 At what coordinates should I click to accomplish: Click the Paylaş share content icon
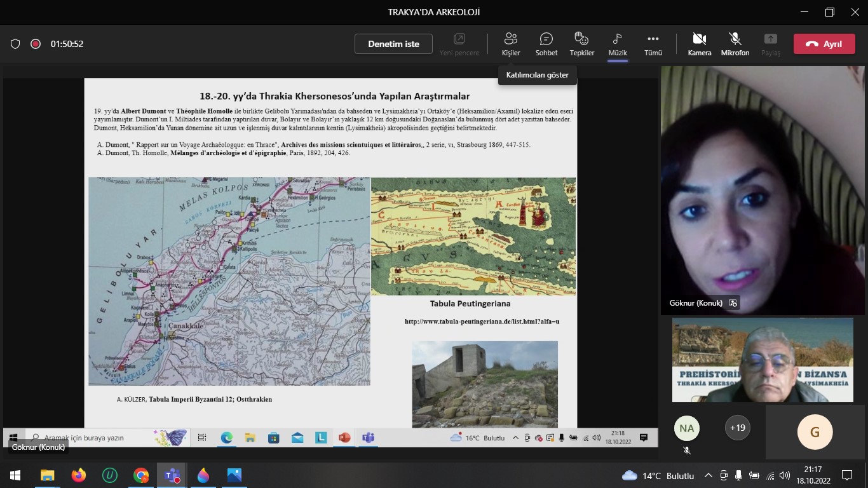pos(771,44)
